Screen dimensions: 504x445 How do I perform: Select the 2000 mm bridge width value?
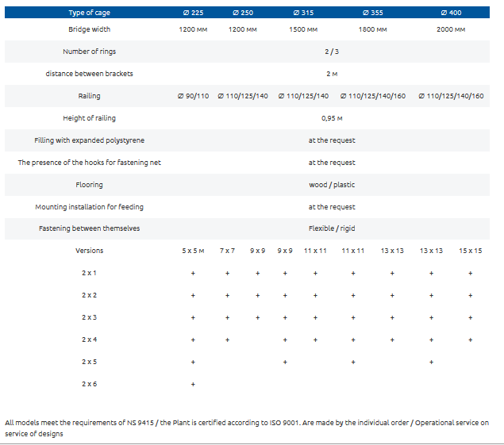click(451, 29)
